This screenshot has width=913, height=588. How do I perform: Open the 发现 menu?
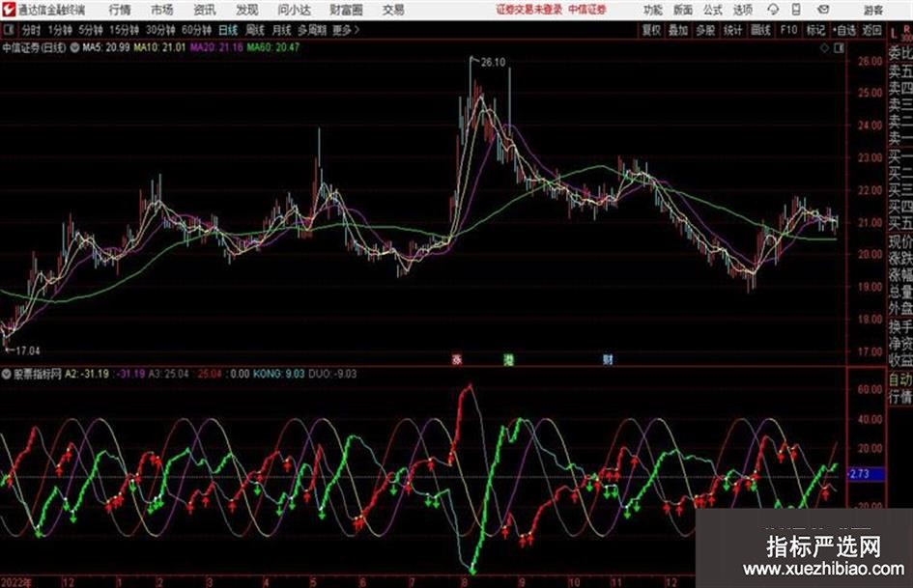coord(247,10)
